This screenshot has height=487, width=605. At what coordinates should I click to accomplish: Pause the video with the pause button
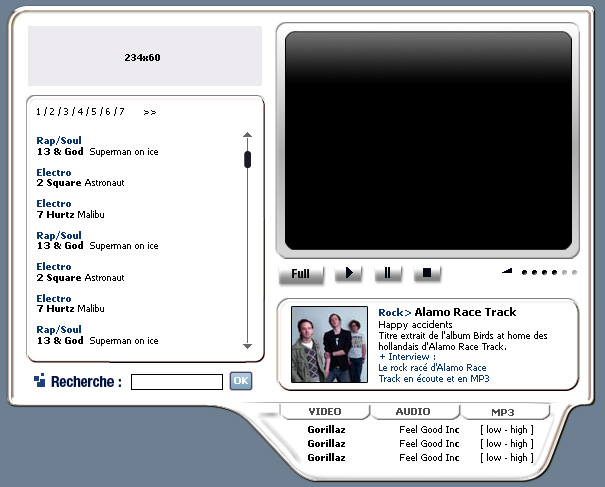pyautogui.click(x=388, y=274)
